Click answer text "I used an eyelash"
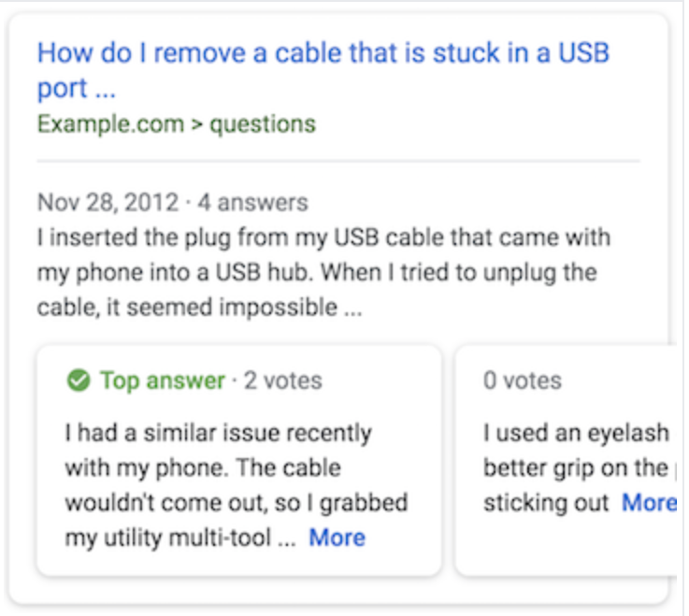The height and width of the screenshot is (616, 689). coord(576,434)
